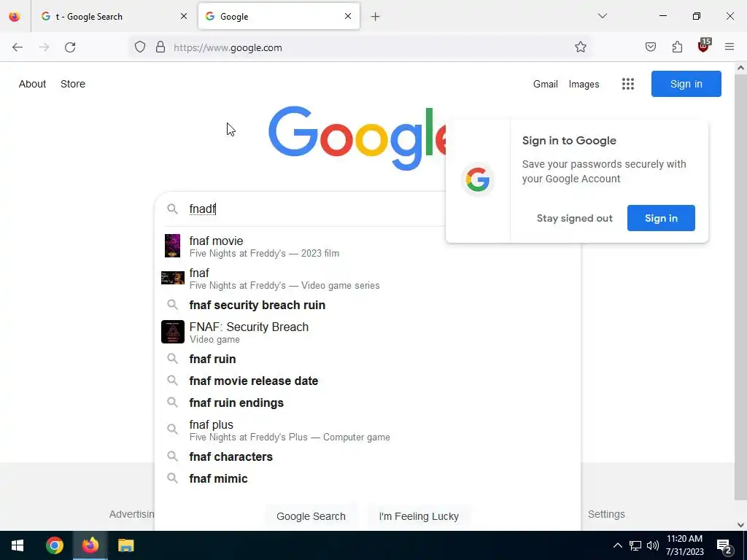Screen dimensions: 747x560
Task: Select 'fnaf' Video game series suggestion
Action: 367,279
